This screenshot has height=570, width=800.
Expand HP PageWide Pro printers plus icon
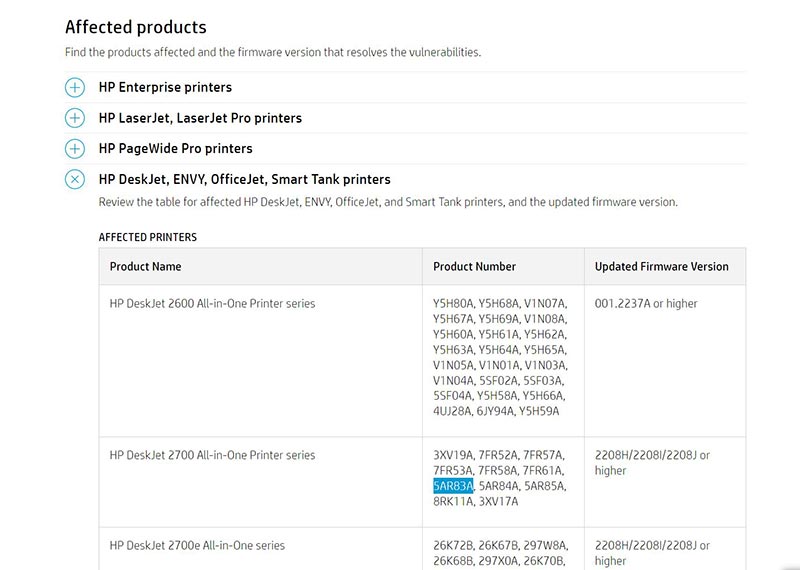click(x=74, y=148)
